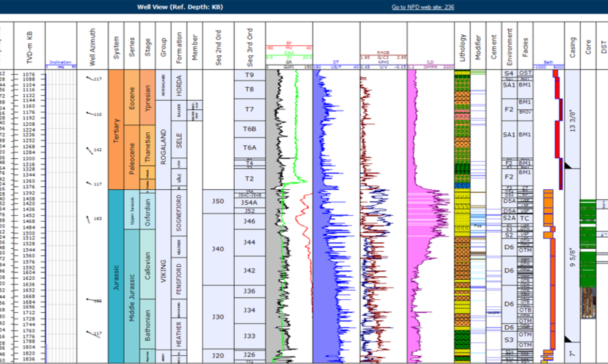
Task: Select the Eocene series interval
Action: point(132,97)
